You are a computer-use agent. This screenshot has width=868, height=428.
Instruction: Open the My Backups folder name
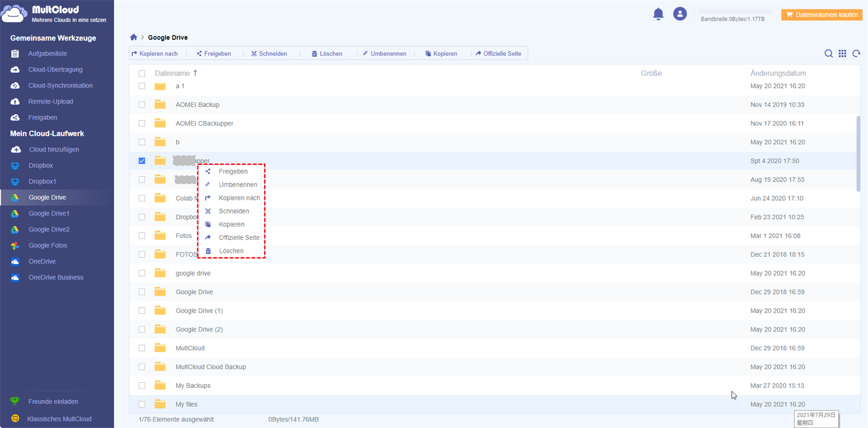(193, 386)
